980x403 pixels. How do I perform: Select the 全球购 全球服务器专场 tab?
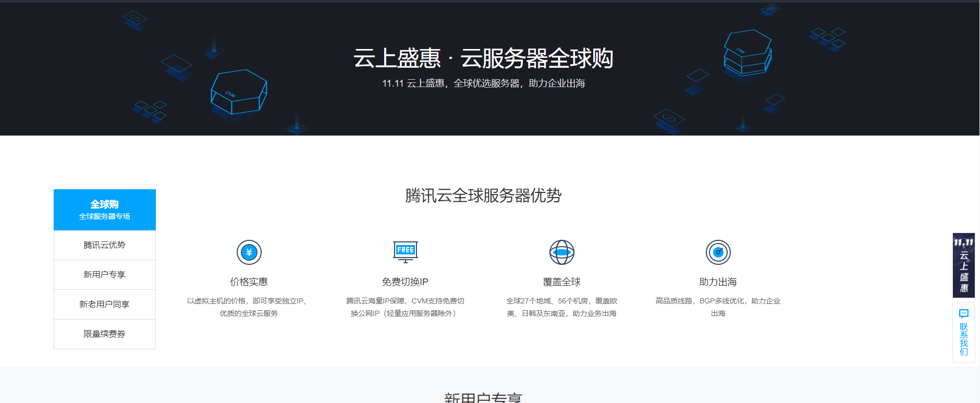[105, 210]
